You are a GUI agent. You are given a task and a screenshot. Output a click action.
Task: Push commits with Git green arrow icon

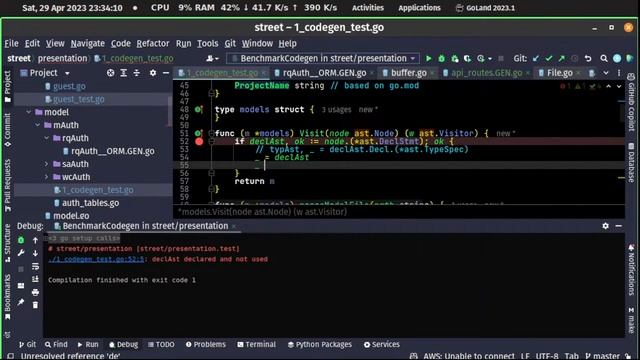[562, 59]
